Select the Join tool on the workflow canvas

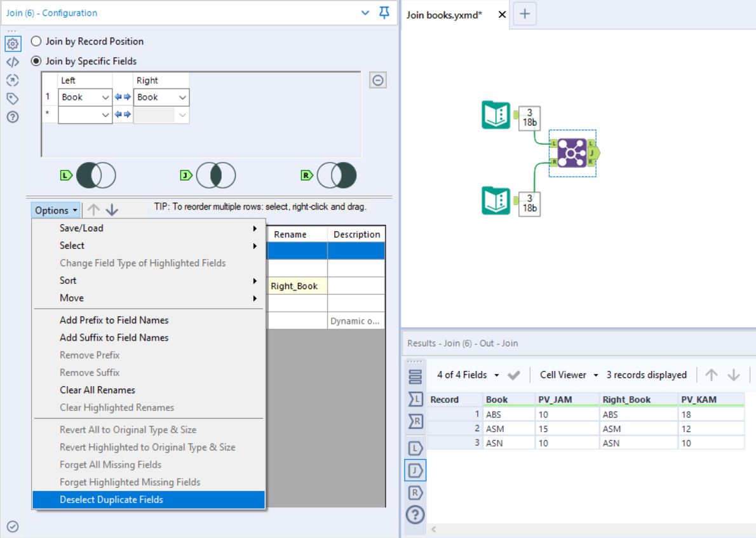pyautogui.click(x=570, y=152)
